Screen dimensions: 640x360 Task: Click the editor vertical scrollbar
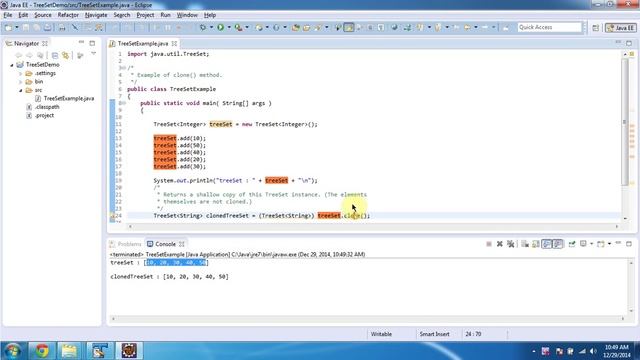625,122
